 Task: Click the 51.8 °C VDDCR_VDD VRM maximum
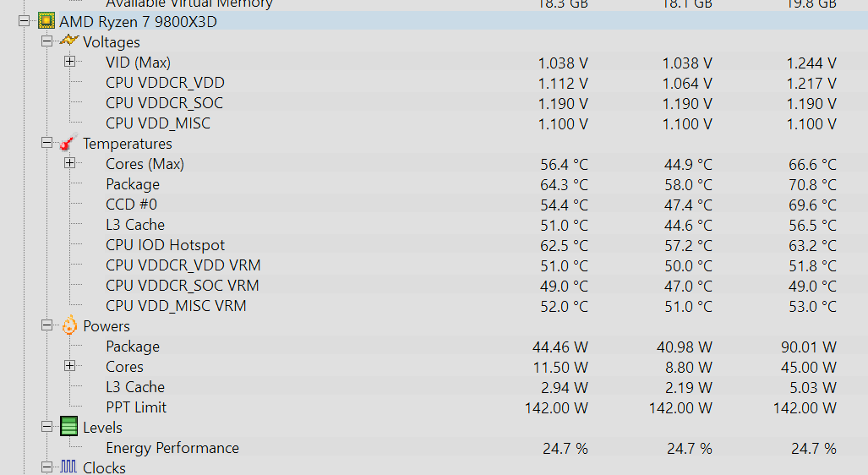[813, 265]
